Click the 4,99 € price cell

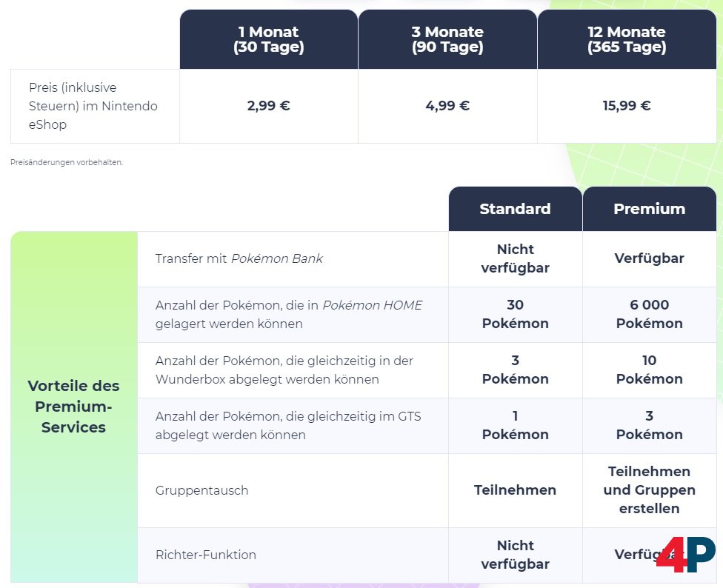447,106
